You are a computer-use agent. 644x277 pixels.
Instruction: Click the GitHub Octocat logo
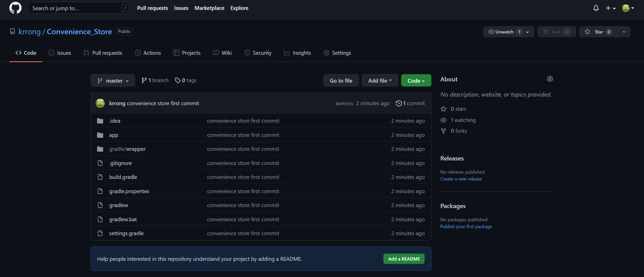tap(15, 8)
